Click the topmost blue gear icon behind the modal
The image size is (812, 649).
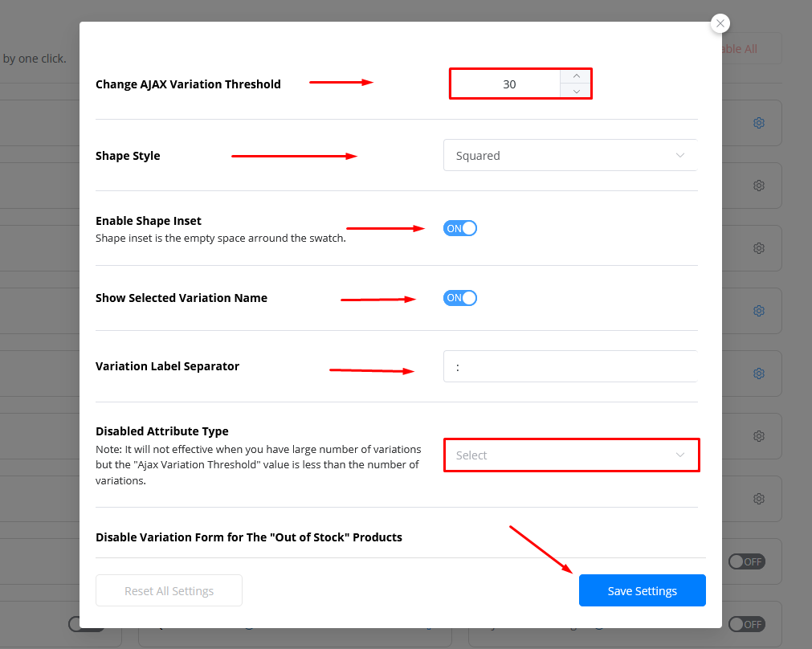758,123
